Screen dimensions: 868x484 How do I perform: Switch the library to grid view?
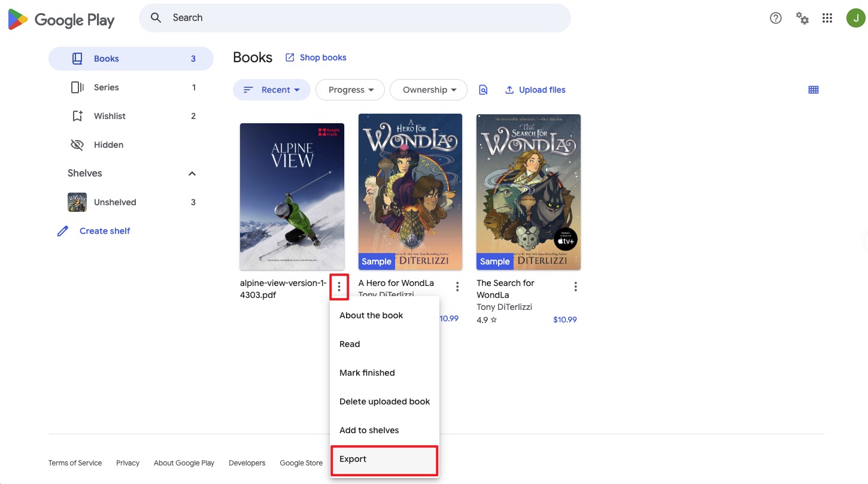(x=814, y=90)
